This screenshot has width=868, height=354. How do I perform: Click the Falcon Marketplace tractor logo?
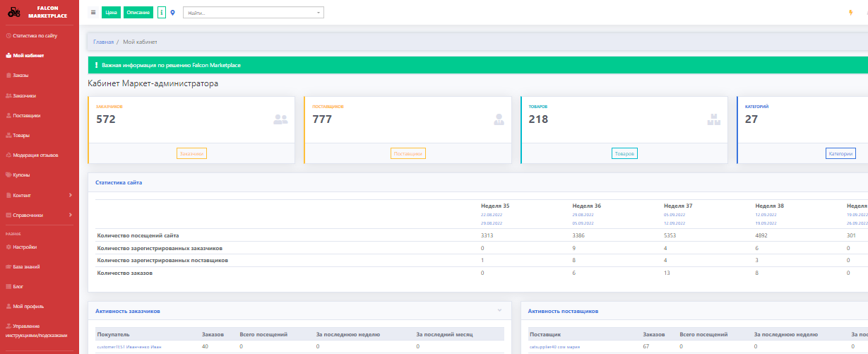click(x=14, y=12)
